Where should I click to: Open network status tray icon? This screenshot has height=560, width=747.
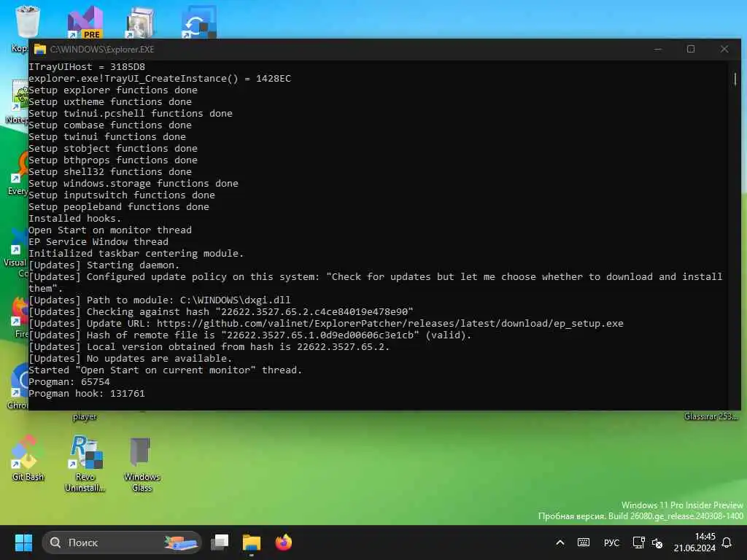(x=638, y=542)
